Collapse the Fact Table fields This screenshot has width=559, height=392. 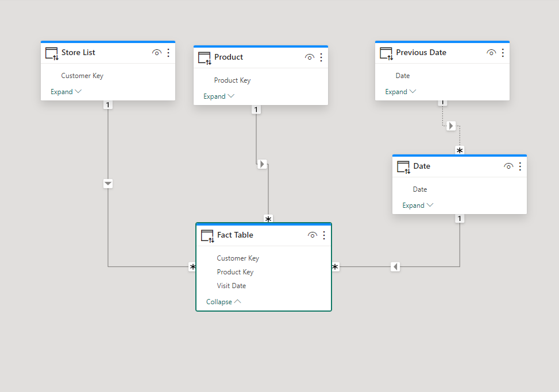pyautogui.click(x=223, y=302)
